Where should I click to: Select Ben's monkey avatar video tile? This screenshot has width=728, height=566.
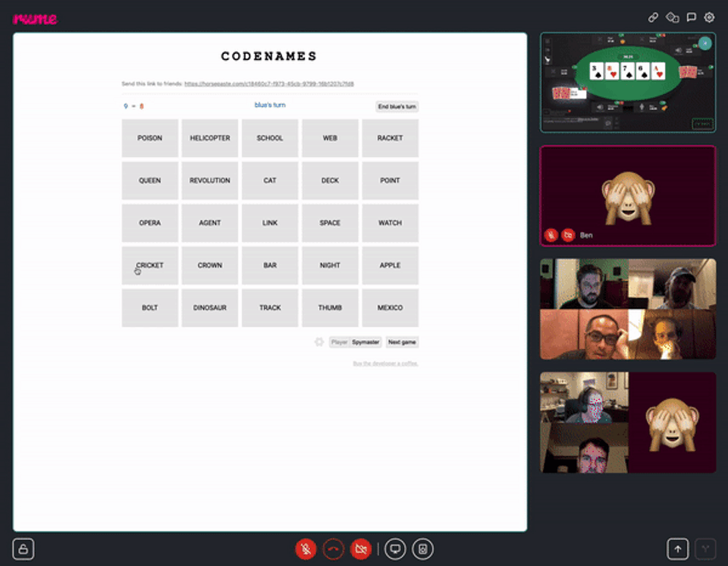(628, 196)
